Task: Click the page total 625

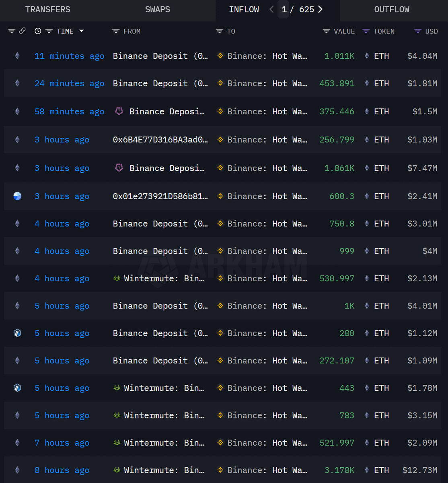Action: 306,9
